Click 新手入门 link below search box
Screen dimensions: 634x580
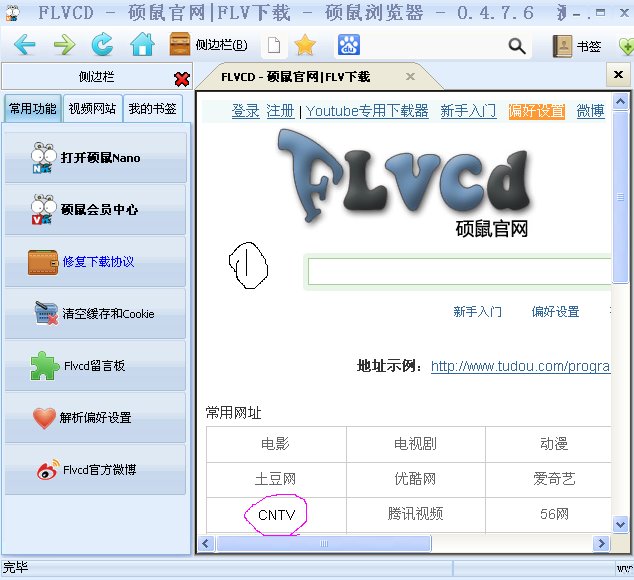tap(477, 311)
